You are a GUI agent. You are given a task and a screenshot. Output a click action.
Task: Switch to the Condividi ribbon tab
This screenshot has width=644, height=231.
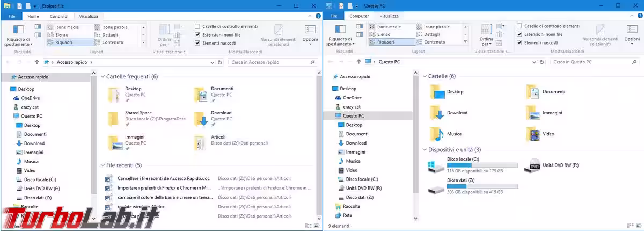click(59, 16)
